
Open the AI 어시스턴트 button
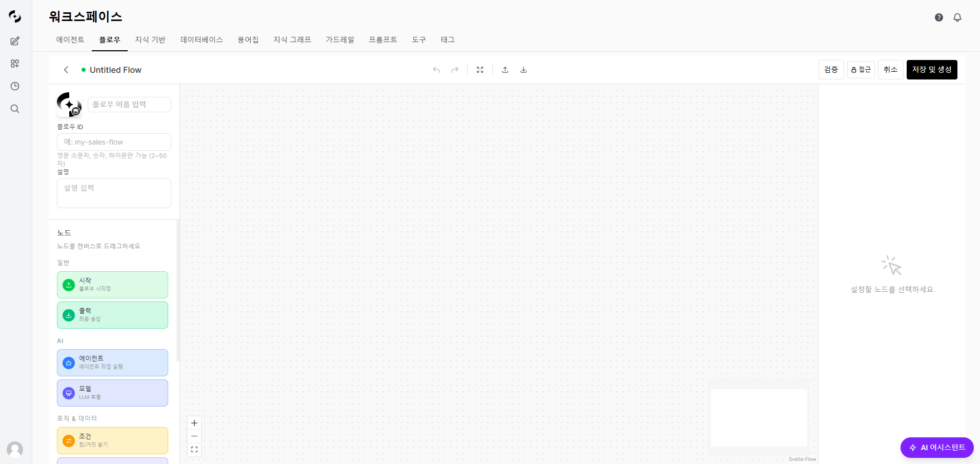(937, 448)
